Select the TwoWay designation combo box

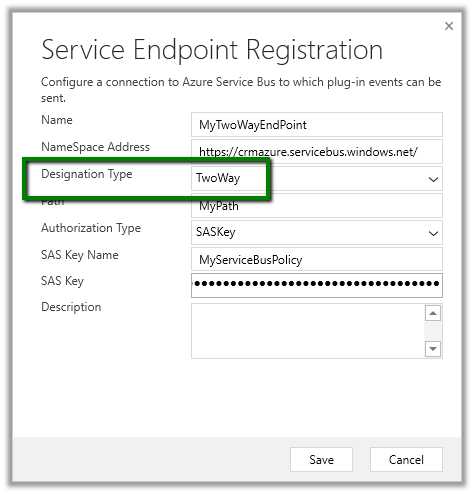pos(317,179)
